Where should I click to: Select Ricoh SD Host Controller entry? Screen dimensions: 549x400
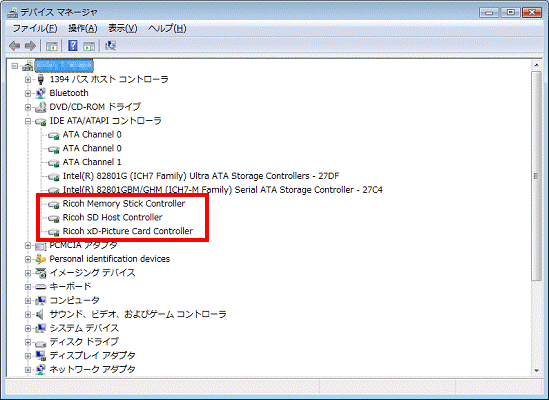[x=112, y=218]
